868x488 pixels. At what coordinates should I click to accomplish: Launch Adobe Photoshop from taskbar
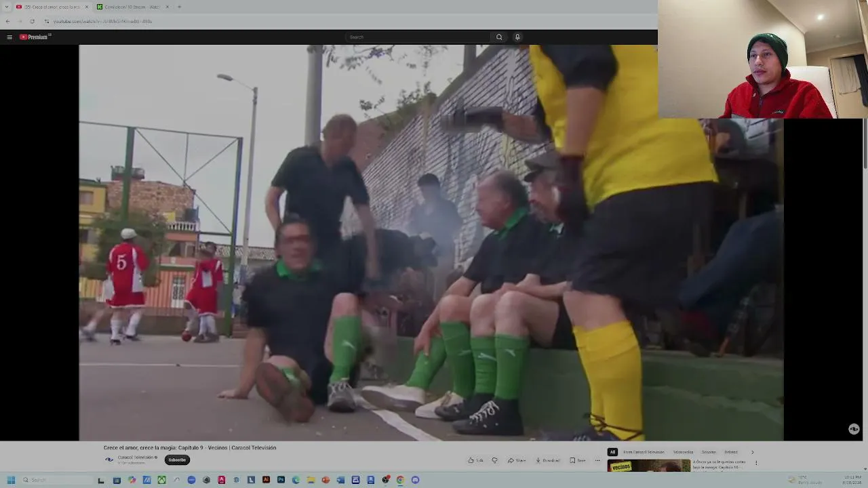coord(281,480)
